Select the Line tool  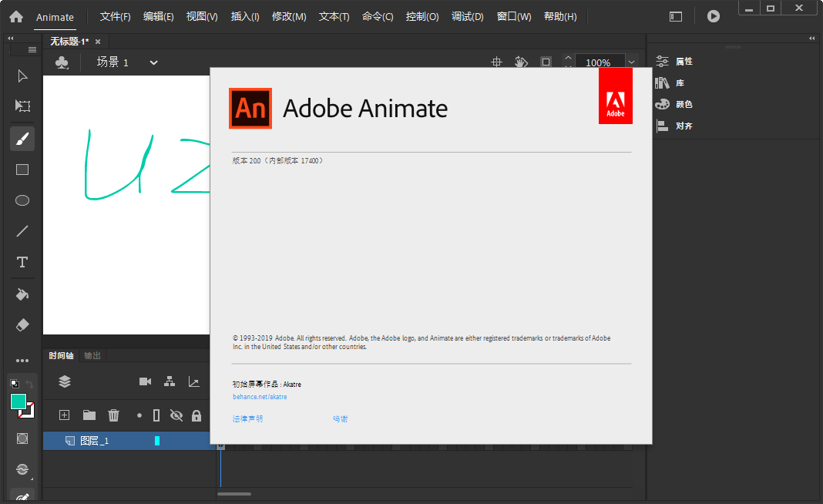click(x=22, y=231)
